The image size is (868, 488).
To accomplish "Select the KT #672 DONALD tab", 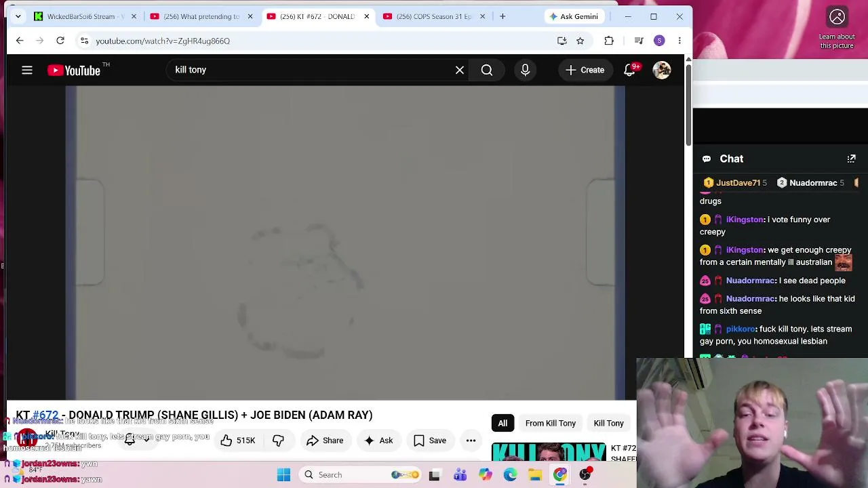I will point(317,16).
